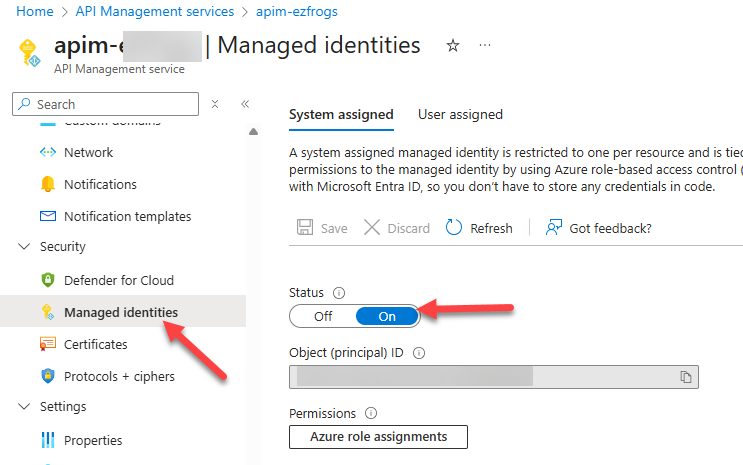The image size is (743, 465).
Task: Select the System assigned tab
Action: click(341, 115)
